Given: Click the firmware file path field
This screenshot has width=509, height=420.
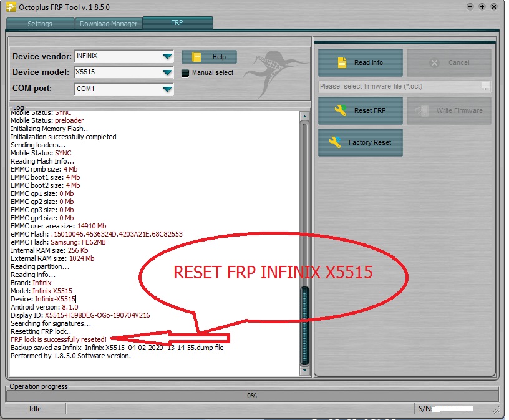Looking at the screenshot, I should point(400,86).
